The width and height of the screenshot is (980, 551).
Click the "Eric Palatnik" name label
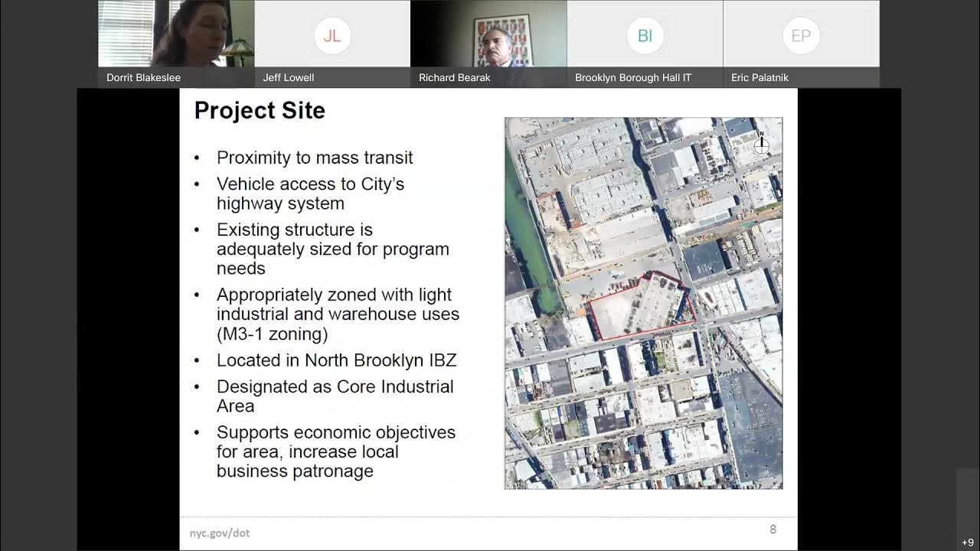[759, 77]
